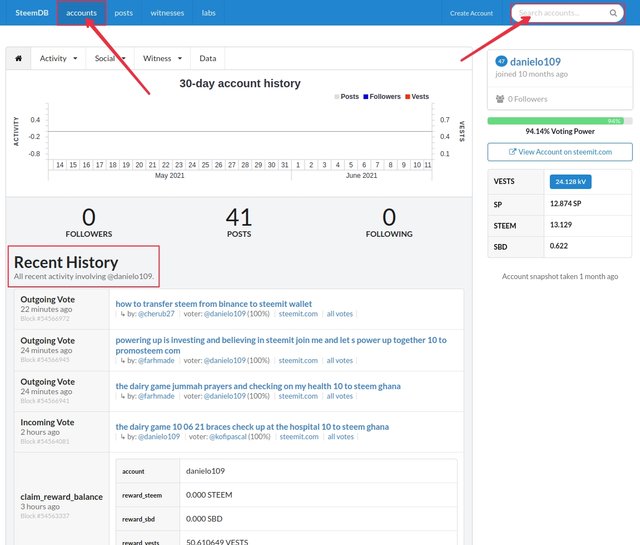Expand the Witness dropdown

[162, 58]
